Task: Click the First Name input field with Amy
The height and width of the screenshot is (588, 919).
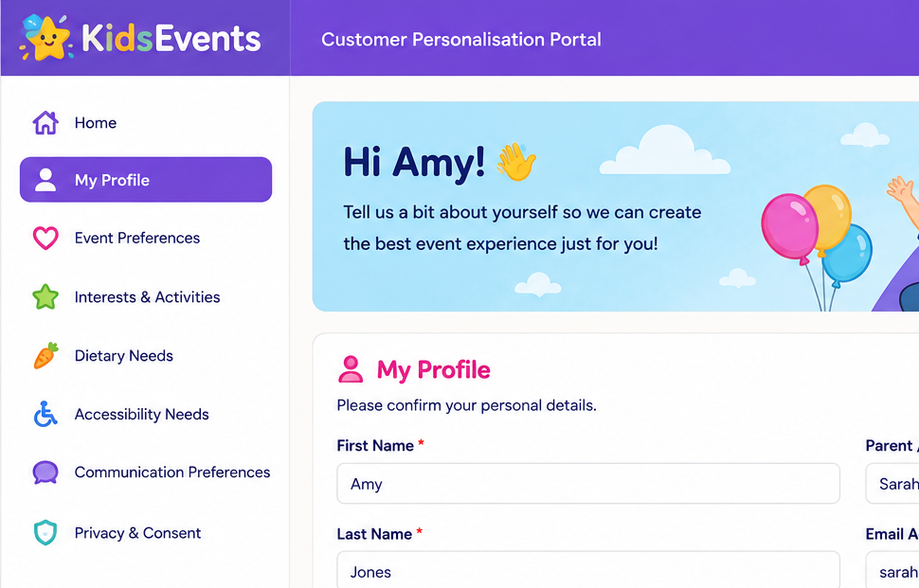Action: pos(588,484)
